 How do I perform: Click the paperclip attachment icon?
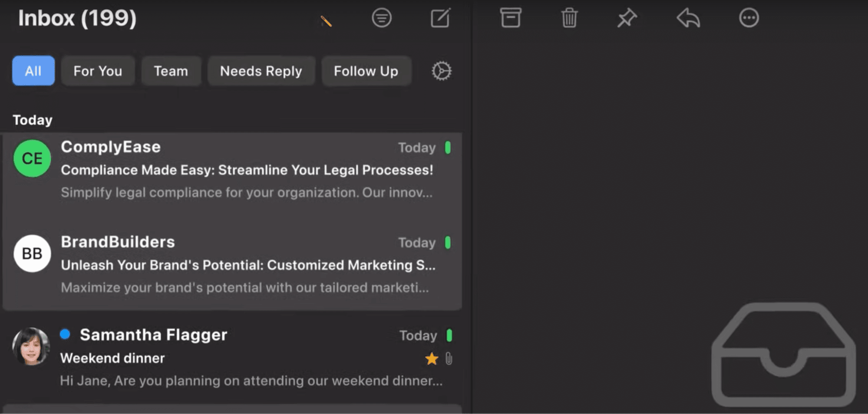449,359
